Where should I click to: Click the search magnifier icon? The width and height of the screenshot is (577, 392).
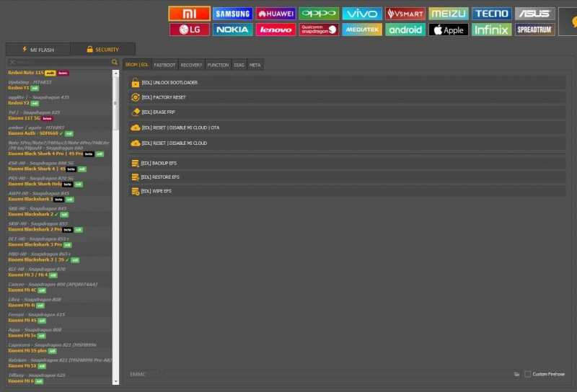tap(115, 62)
